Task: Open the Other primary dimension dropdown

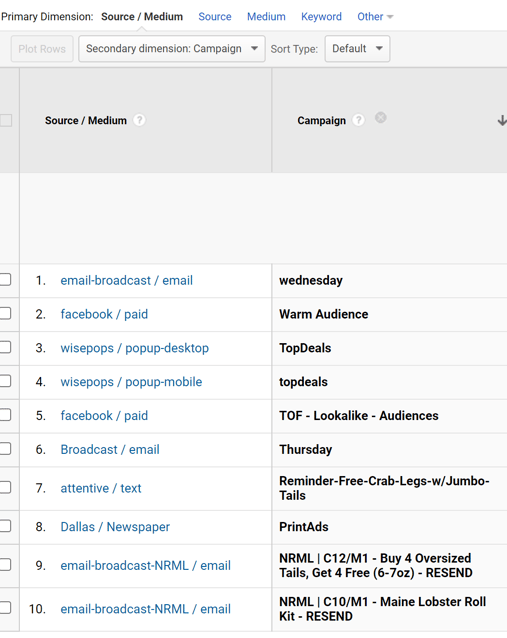Action: [375, 17]
